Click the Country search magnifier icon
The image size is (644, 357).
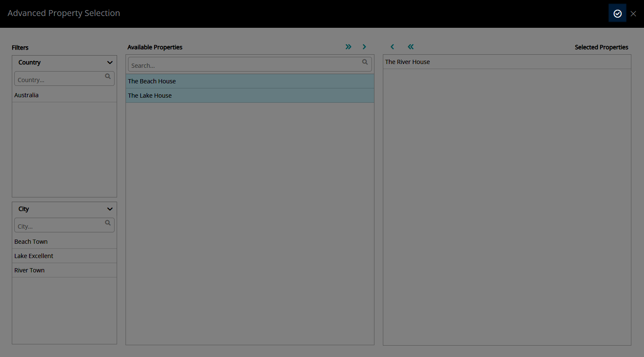(x=108, y=77)
